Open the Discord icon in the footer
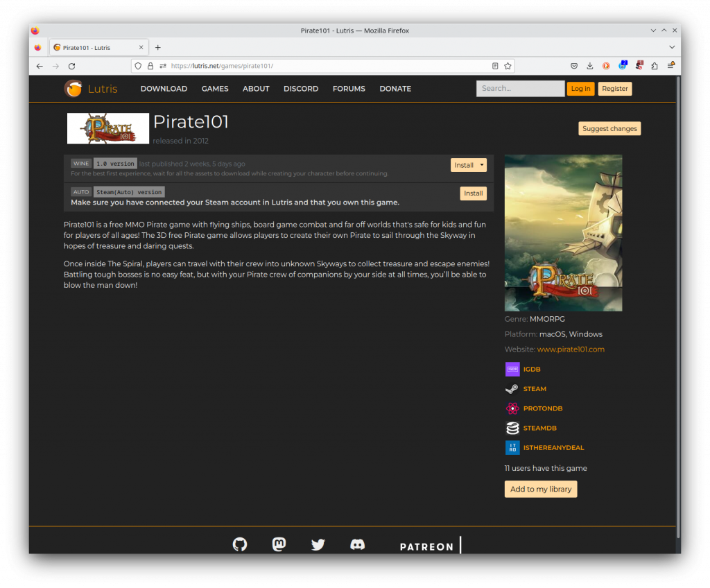 357,544
